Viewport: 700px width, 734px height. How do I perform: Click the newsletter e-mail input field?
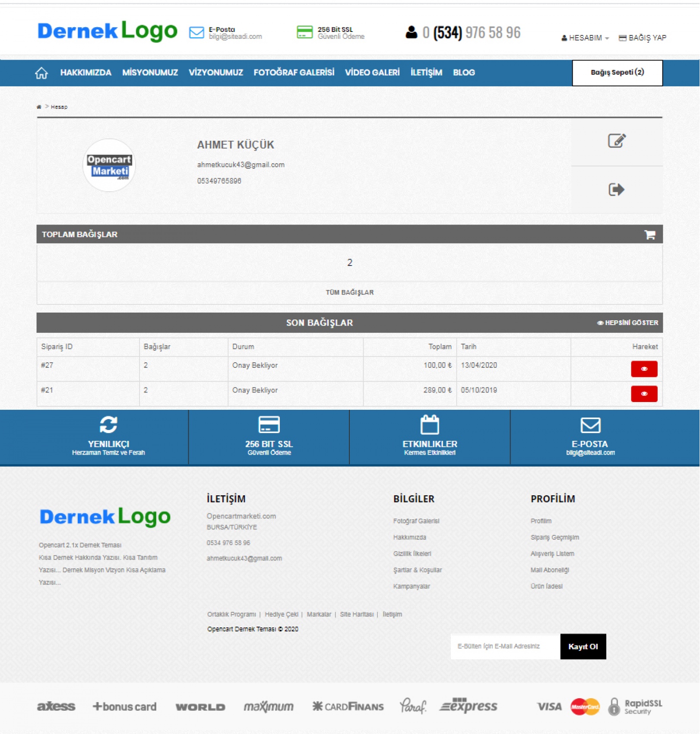point(504,646)
